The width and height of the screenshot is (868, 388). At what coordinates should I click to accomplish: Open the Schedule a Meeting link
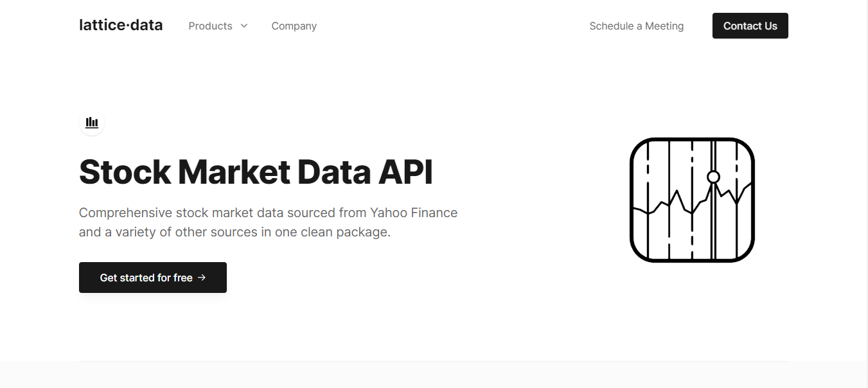click(x=636, y=26)
